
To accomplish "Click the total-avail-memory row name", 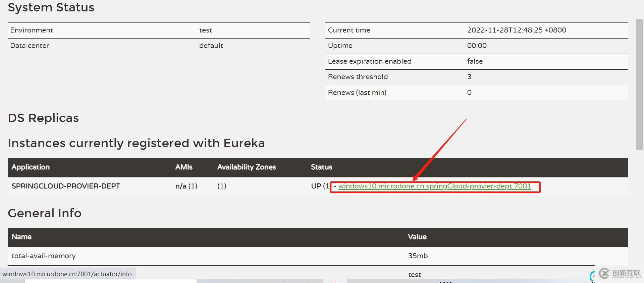I will [x=44, y=256].
